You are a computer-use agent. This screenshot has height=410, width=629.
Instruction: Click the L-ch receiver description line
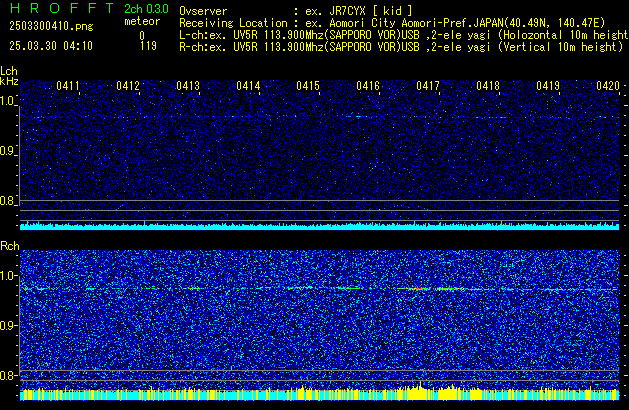click(x=404, y=35)
